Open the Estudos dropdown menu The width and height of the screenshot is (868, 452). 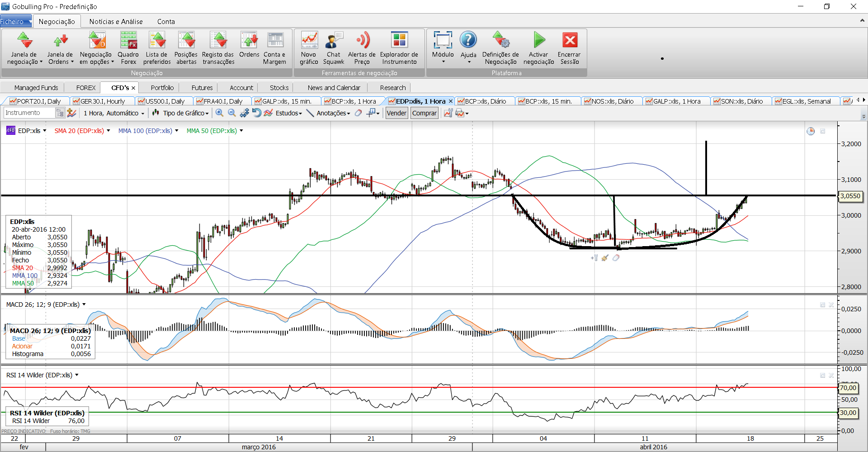pyautogui.click(x=288, y=113)
